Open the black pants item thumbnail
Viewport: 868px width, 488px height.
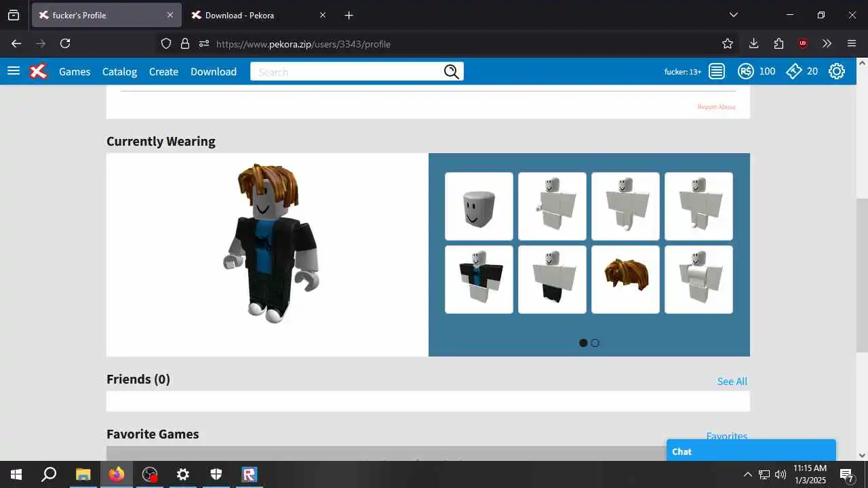coord(552,279)
